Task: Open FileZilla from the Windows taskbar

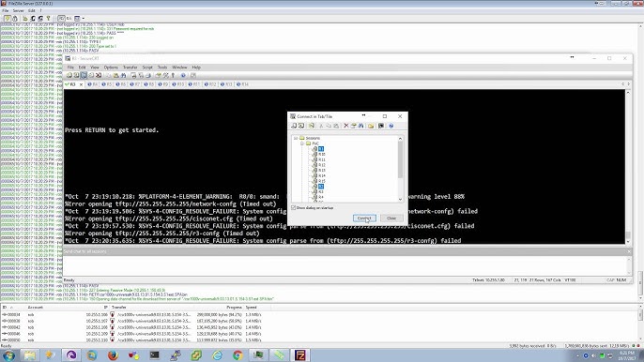Action: coord(300,355)
